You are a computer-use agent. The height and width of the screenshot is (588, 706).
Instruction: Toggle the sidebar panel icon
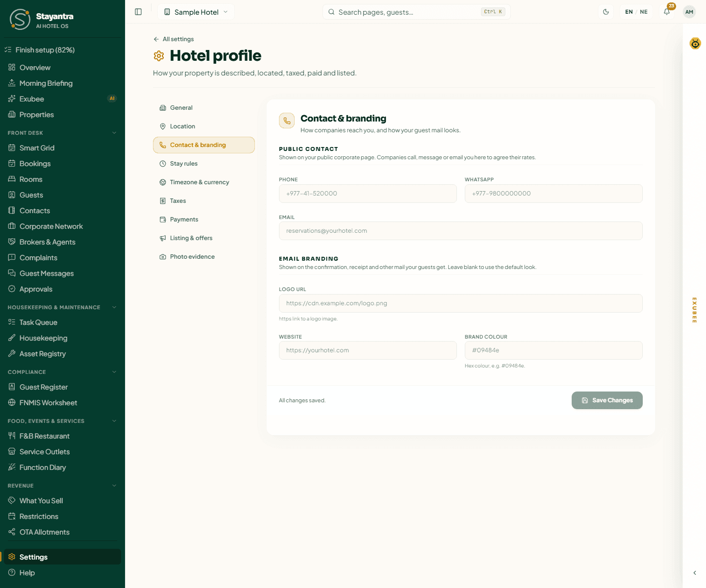click(x=138, y=12)
